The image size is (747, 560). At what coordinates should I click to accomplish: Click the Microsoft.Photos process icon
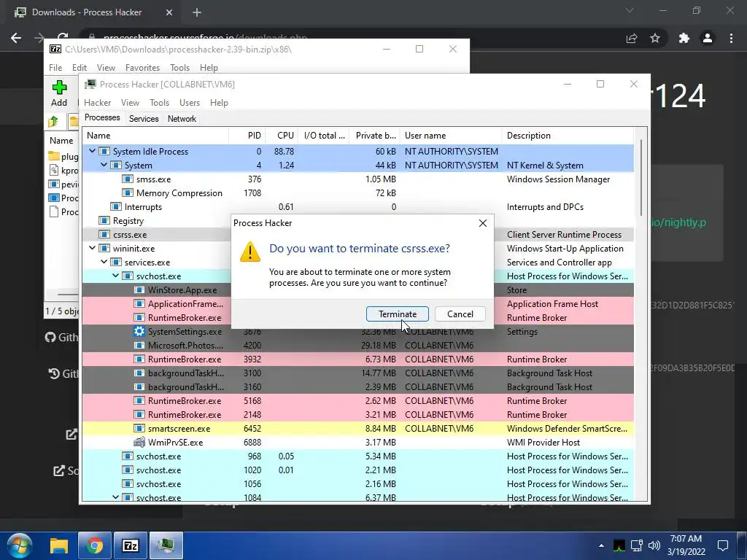tap(139, 345)
